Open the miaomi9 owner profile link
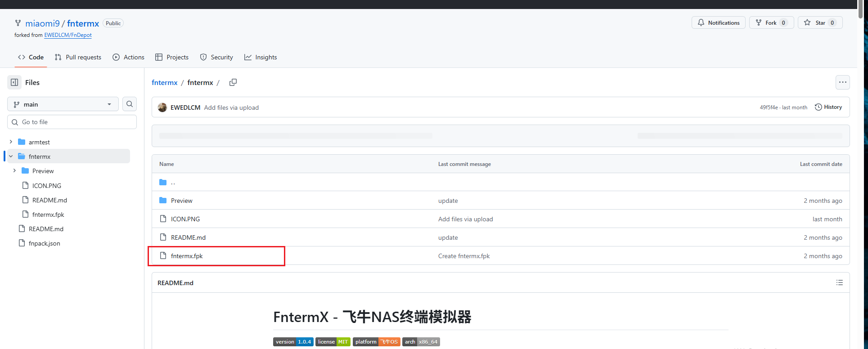Viewport: 868px width, 349px height. click(42, 23)
